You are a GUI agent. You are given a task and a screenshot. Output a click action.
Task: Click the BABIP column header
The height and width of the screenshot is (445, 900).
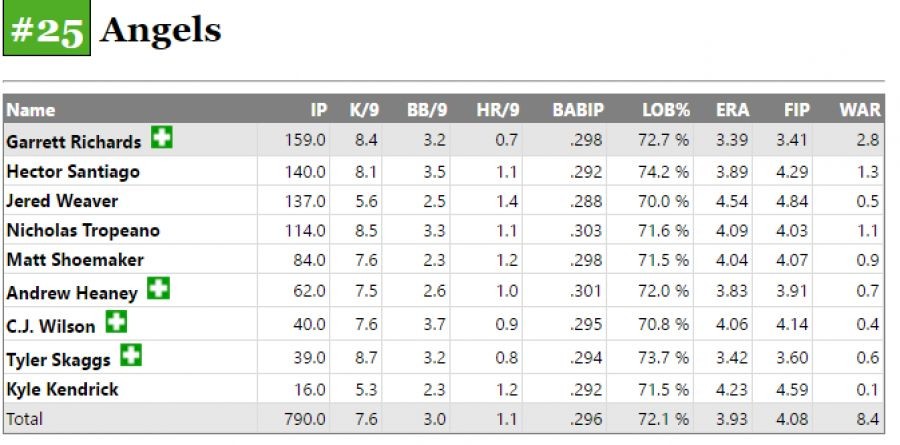pos(578,109)
